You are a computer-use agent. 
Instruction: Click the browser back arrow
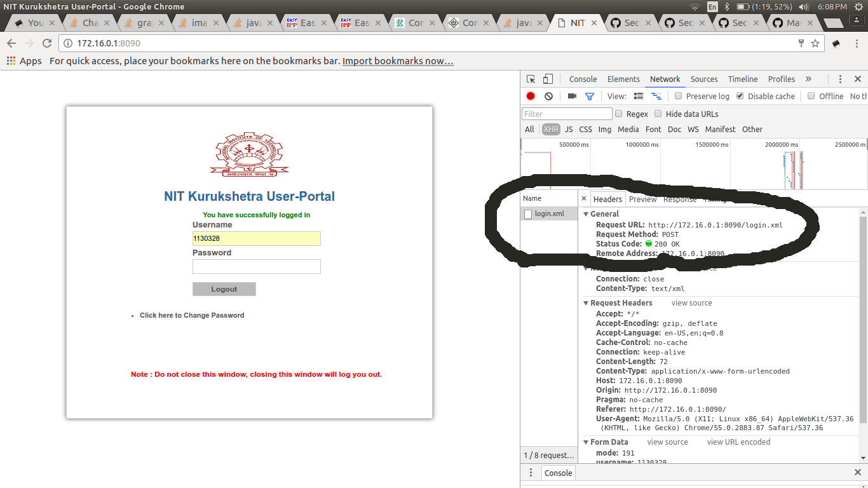11,43
